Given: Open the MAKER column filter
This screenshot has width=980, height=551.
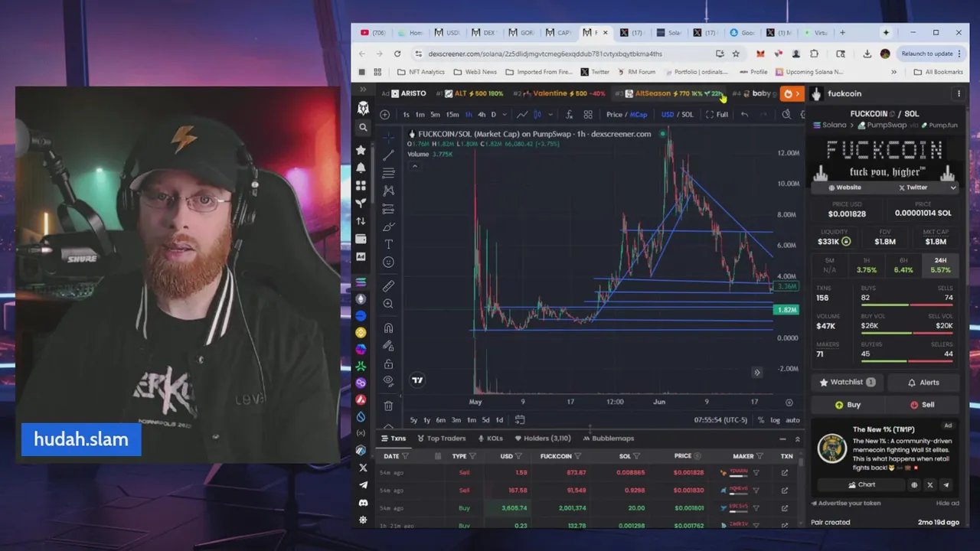Looking at the screenshot, I should (759, 456).
